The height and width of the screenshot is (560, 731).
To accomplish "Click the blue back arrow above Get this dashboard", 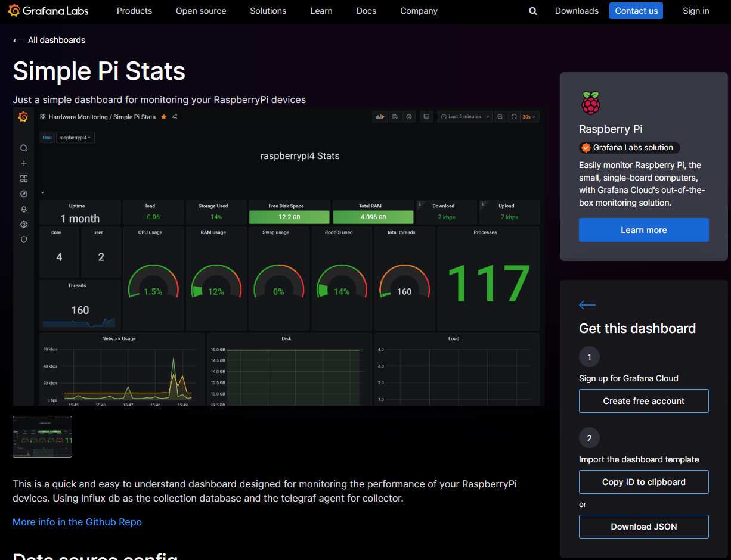I will [x=587, y=305].
